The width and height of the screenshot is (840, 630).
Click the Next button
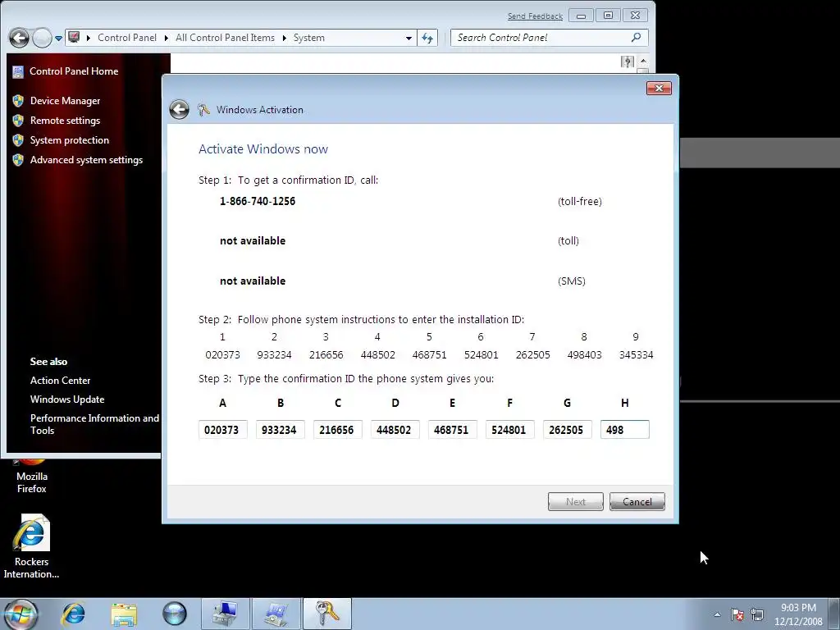point(576,502)
